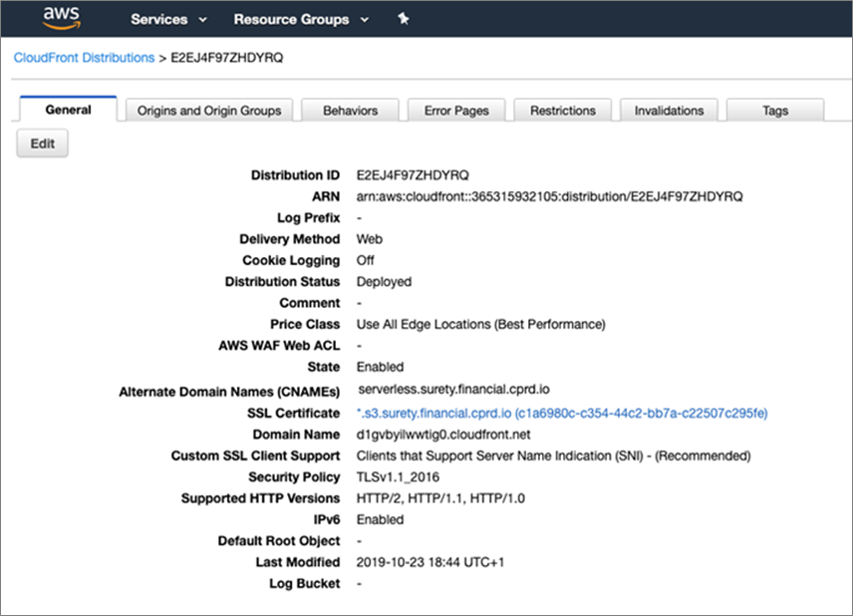This screenshot has width=853, height=616.
Task: Switch to the Restrictions tab
Action: tap(562, 110)
